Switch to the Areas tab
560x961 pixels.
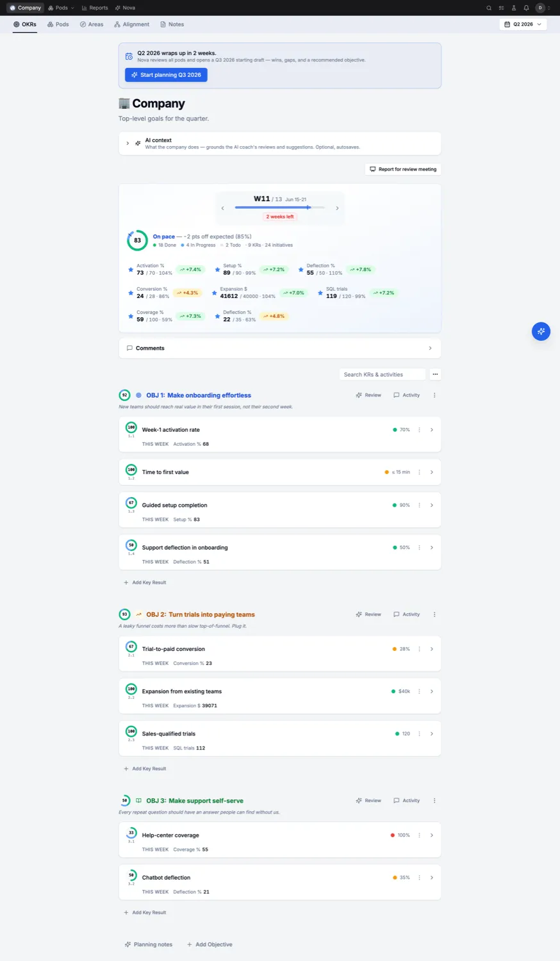pos(92,24)
